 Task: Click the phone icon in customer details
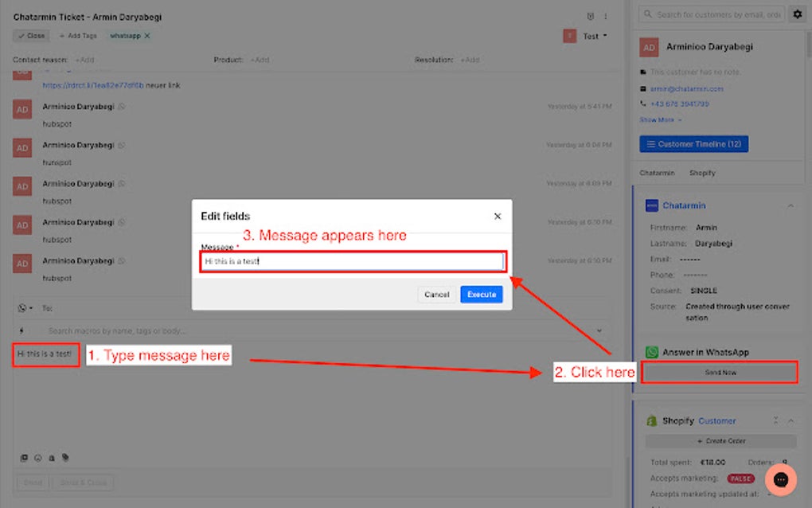click(643, 104)
